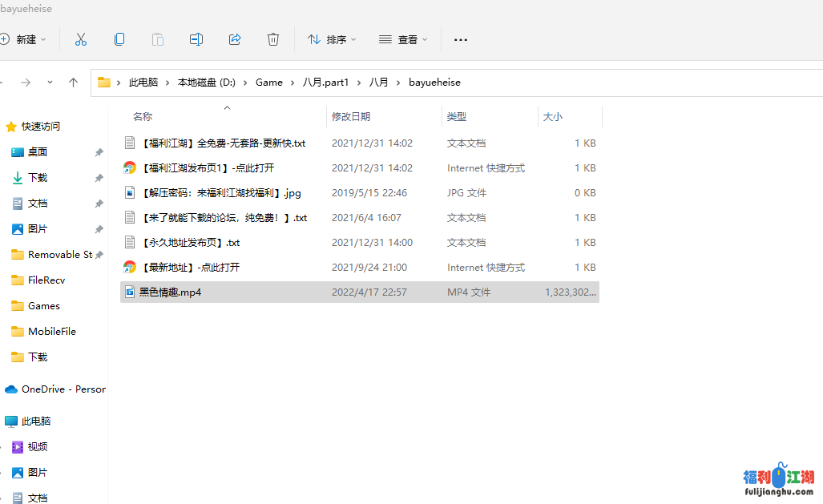This screenshot has width=823, height=504.
Task: Click the Rename icon in toolbar
Action: (196, 39)
